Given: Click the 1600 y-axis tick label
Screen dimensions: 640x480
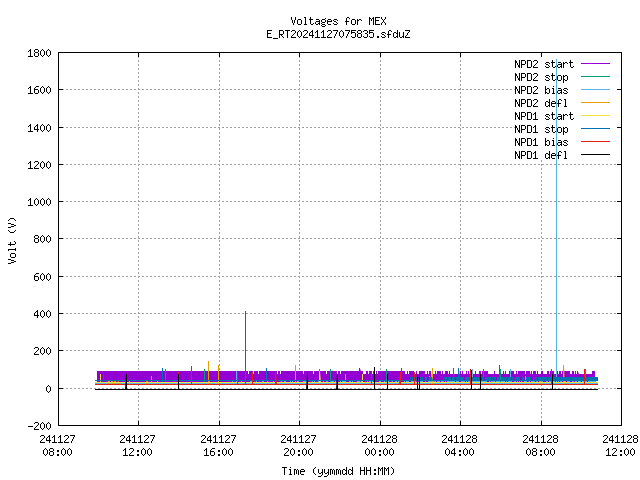Looking at the screenshot, I should pos(39,90).
